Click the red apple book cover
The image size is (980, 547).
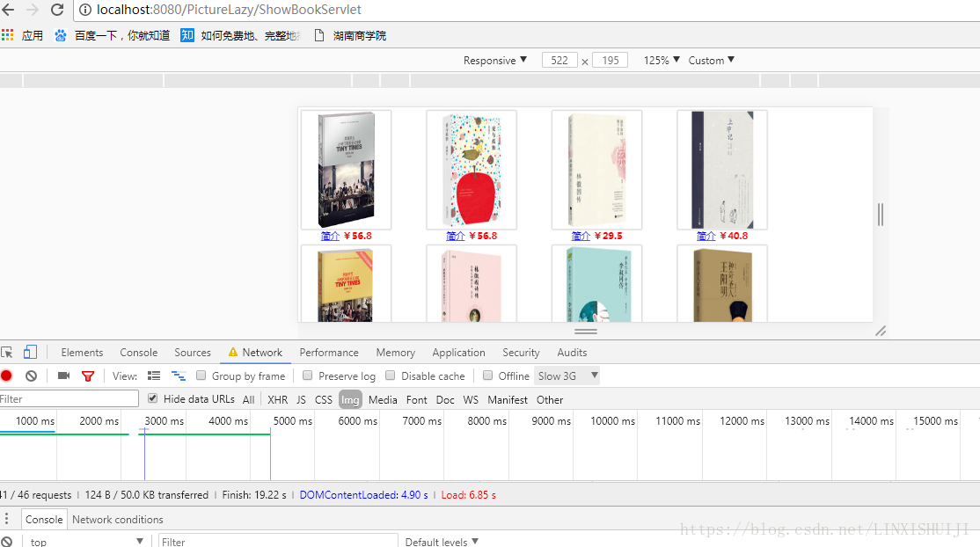click(472, 170)
